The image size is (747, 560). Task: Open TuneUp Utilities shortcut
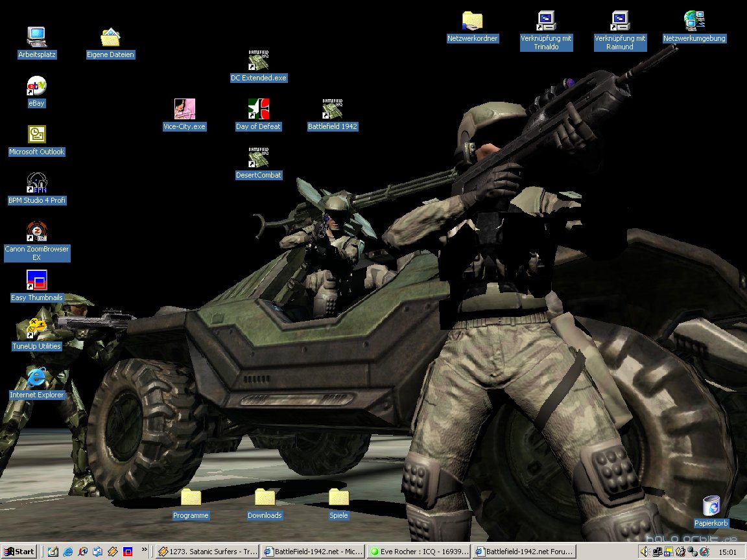[x=37, y=334]
